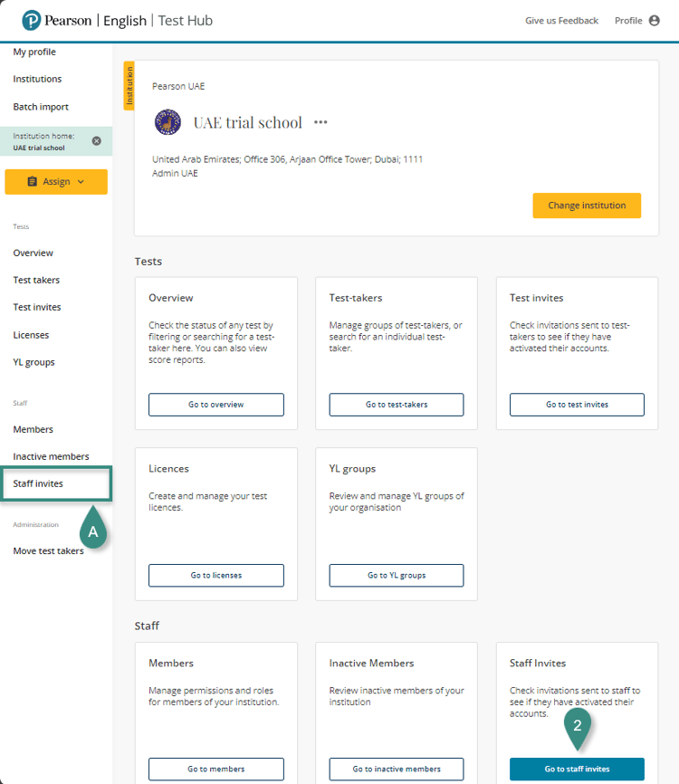
Task: Open the Assign dropdown button
Action: [x=56, y=182]
